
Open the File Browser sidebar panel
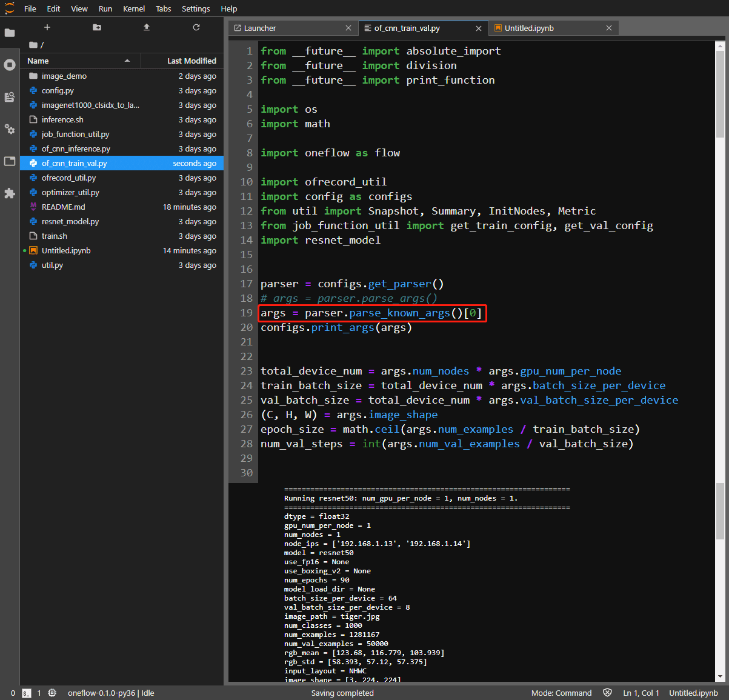pyautogui.click(x=10, y=33)
